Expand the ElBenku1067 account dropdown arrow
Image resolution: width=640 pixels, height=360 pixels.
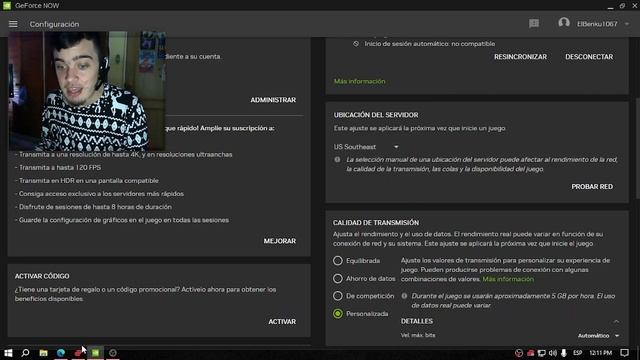point(627,24)
